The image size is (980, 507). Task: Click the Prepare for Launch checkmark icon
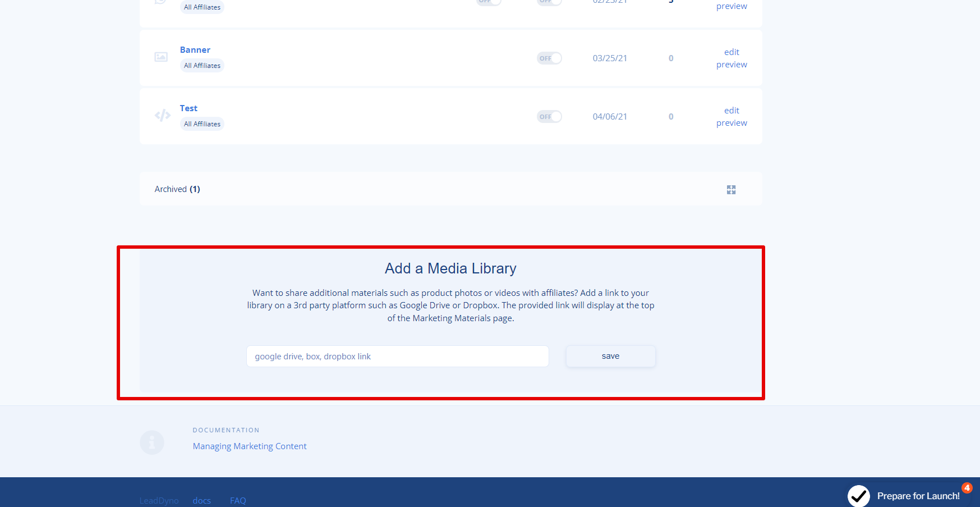click(x=859, y=496)
